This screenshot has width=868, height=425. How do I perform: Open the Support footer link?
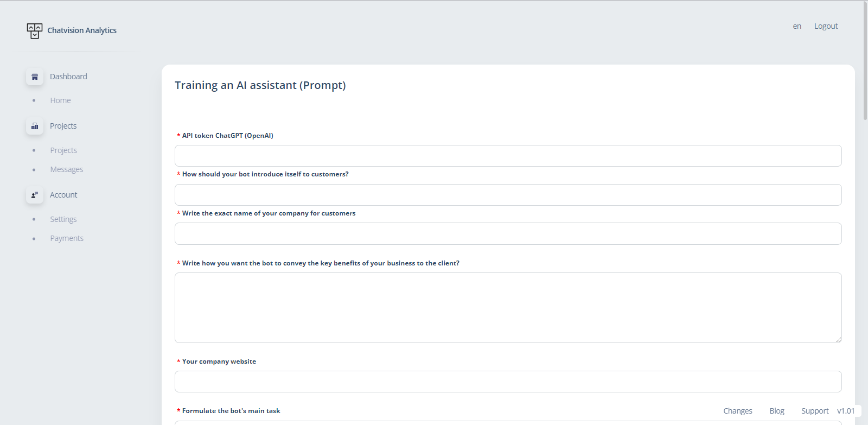[x=815, y=411]
